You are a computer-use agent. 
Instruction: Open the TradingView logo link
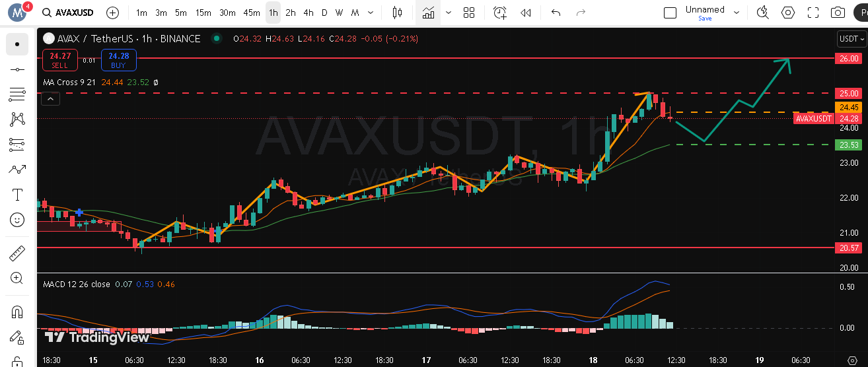tap(96, 337)
